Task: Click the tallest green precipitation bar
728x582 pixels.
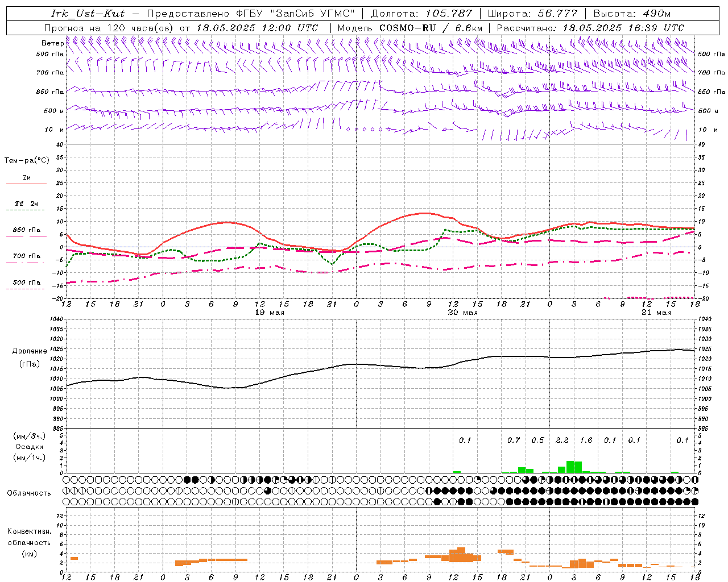Action: click(x=570, y=467)
